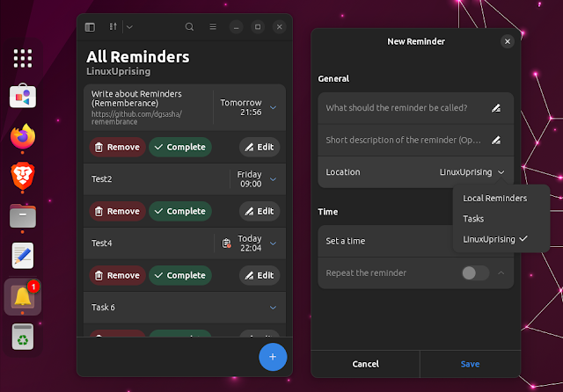563x392 pixels.
Task: Open the Trash from dock
Action: click(x=23, y=337)
